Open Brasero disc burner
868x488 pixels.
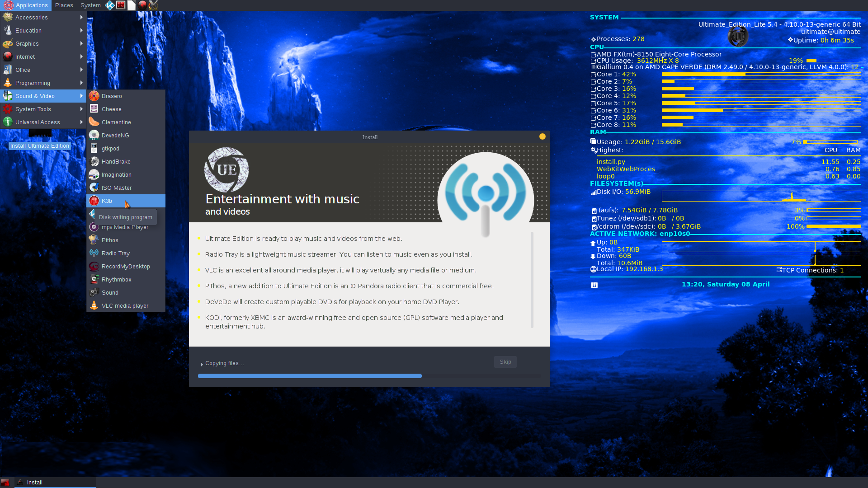(x=126, y=96)
